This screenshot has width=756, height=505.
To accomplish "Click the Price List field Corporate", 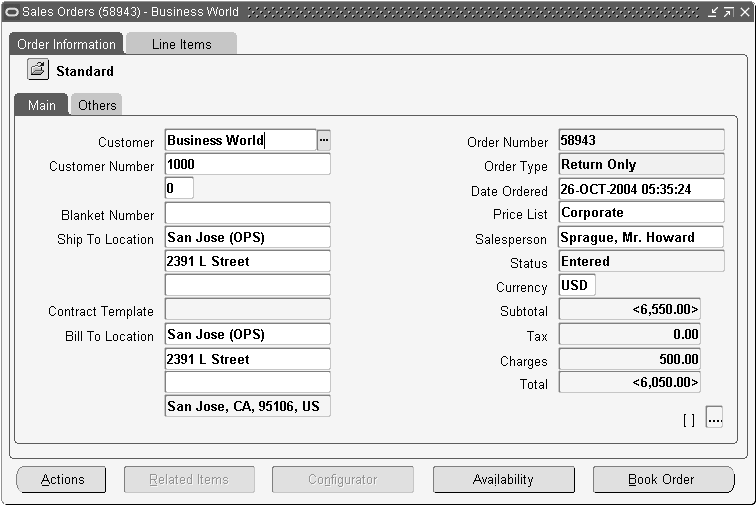I will coord(642,212).
